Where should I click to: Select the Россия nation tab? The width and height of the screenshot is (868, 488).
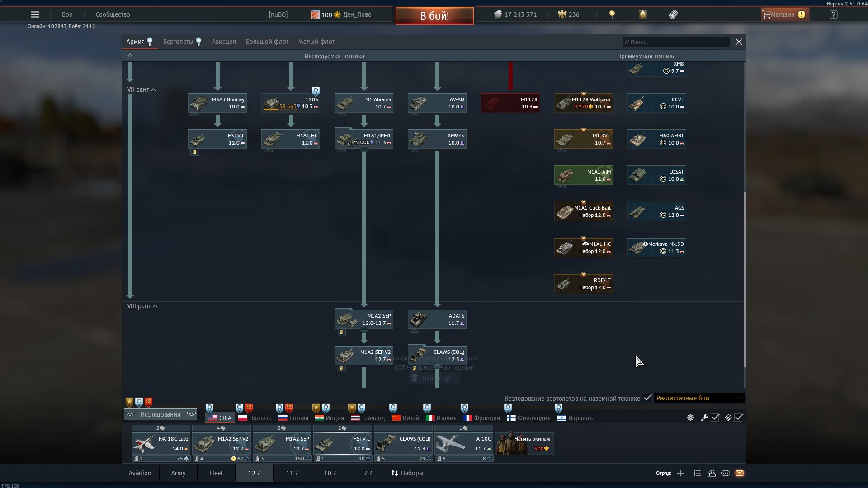point(293,418)
